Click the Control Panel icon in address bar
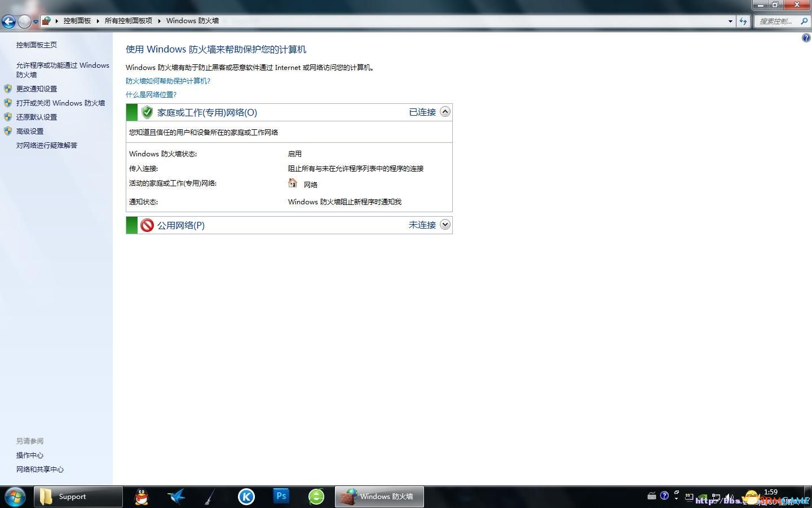The image size is (812, 508). (47, 21)
